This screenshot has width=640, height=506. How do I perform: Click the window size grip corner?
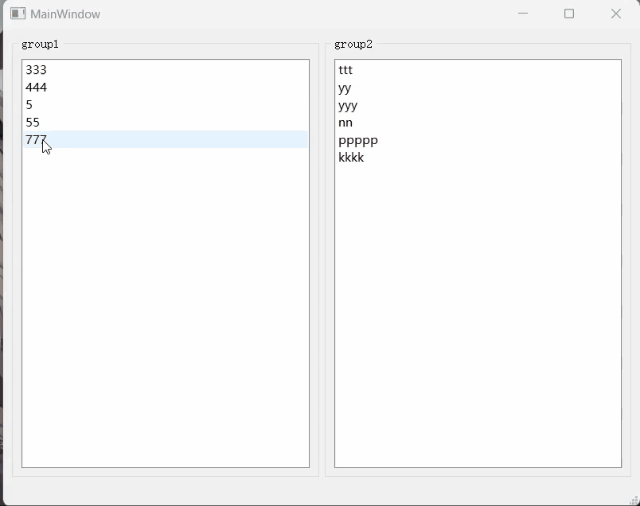pyautogui.click(x=634, y=501)
